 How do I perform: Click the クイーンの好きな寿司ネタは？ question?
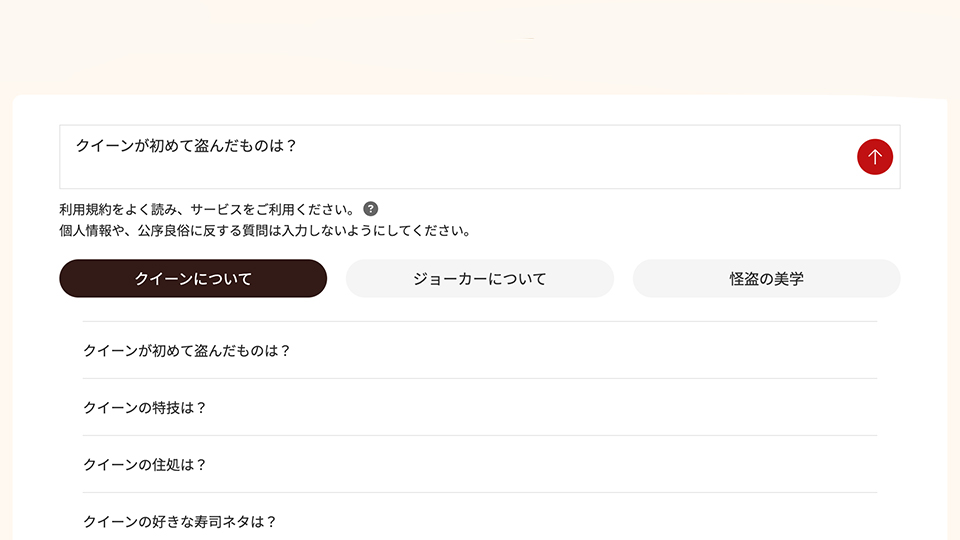[180, 522]
